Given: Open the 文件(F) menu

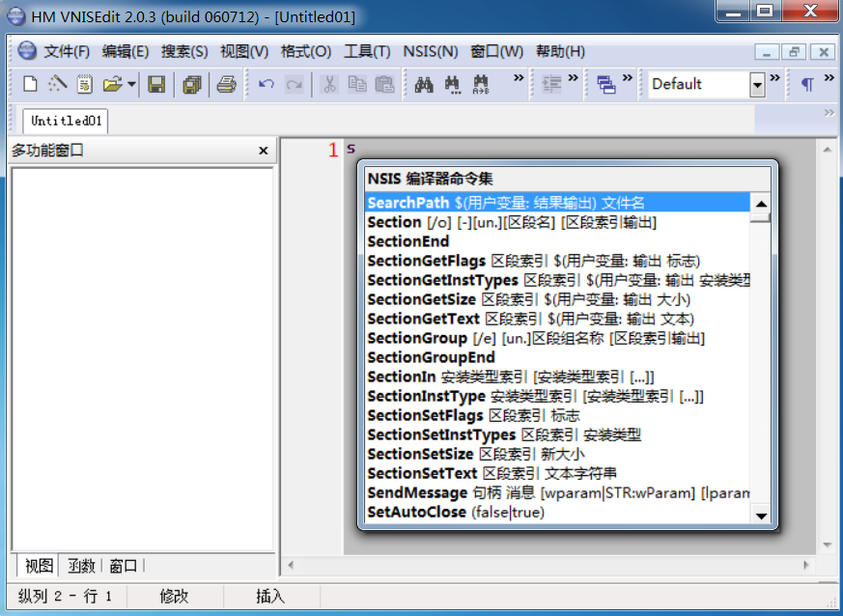Looking at the screenshot, I should [x=67, y=51].
